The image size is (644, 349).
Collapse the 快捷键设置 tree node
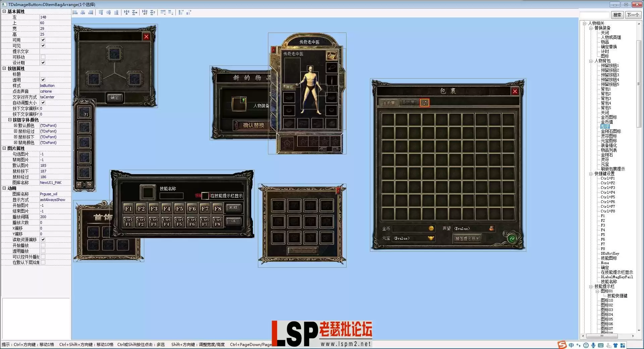point(591,174)
